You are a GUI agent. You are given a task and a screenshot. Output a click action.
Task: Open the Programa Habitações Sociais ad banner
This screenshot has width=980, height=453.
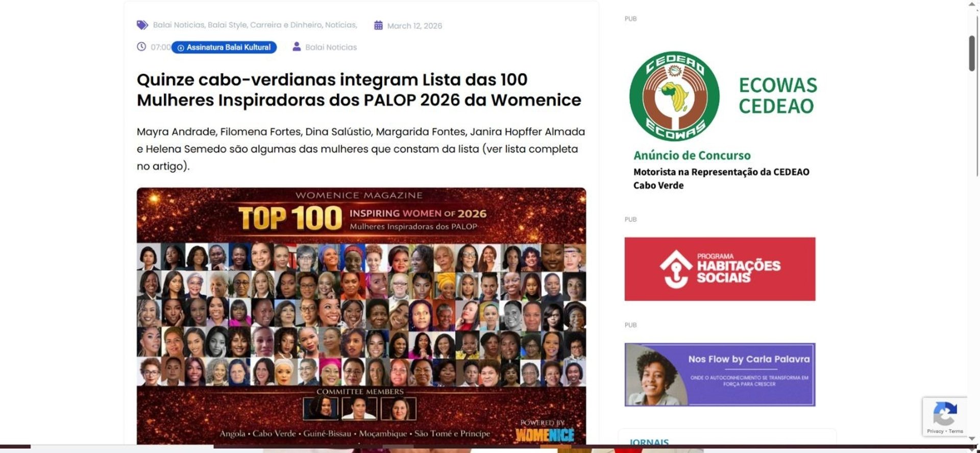[720, 269]
